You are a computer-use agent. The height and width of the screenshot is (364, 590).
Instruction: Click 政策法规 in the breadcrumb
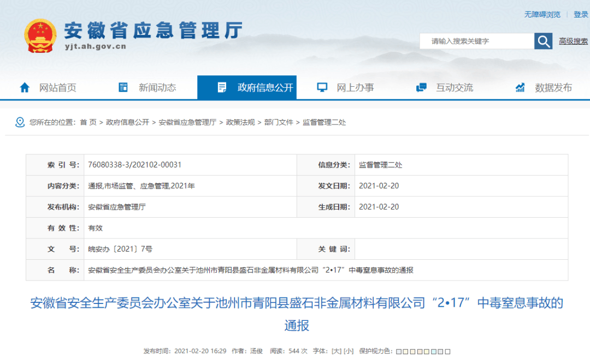(240, 122)
